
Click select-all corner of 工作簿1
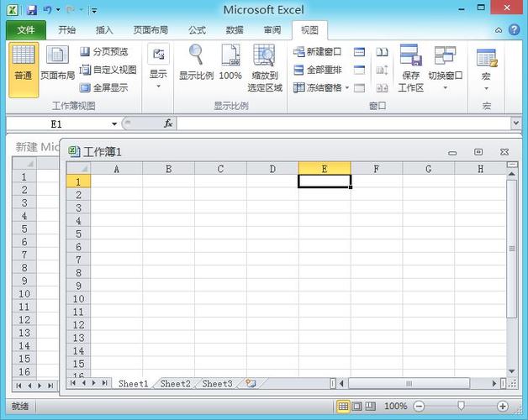point(78,168)
